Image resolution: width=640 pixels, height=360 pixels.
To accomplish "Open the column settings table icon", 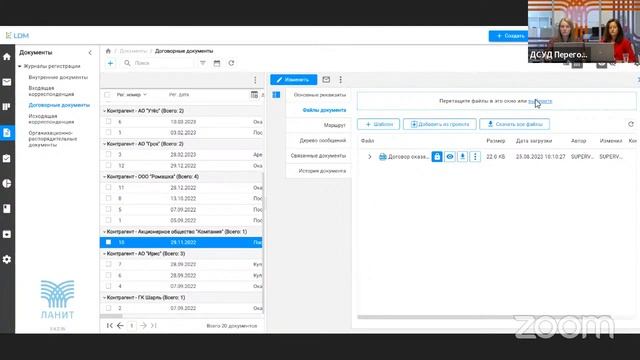I will tap(254, 95).
